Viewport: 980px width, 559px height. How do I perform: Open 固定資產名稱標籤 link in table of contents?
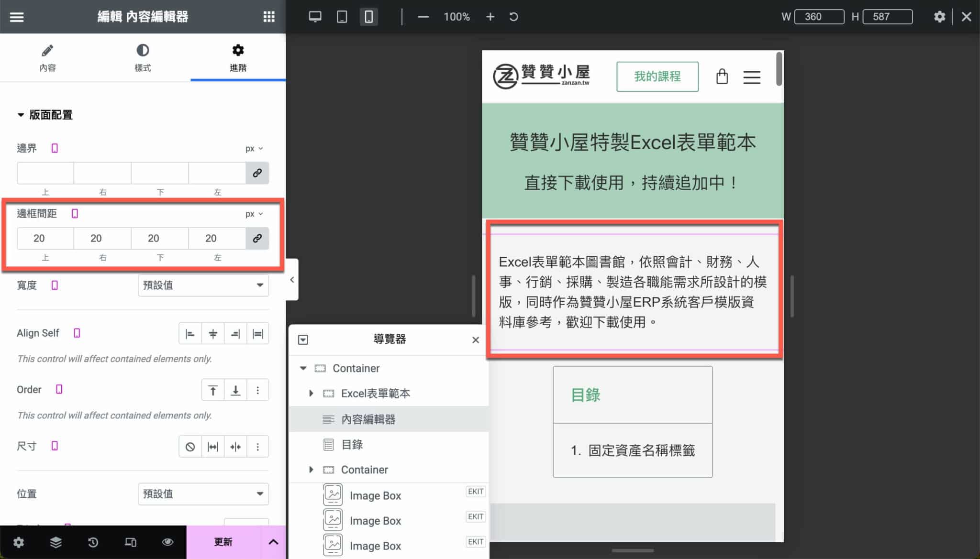(x=641, y=450)
